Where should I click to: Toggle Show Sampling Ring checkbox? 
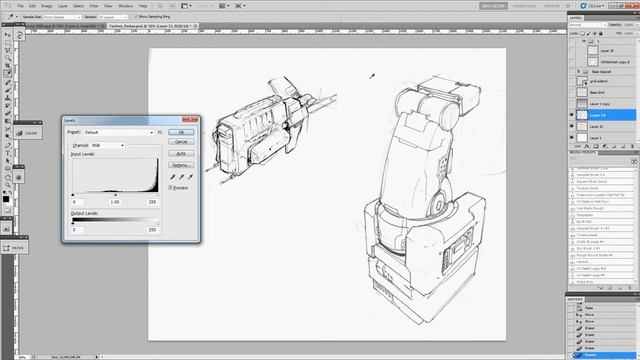click(x=136, y=17)
